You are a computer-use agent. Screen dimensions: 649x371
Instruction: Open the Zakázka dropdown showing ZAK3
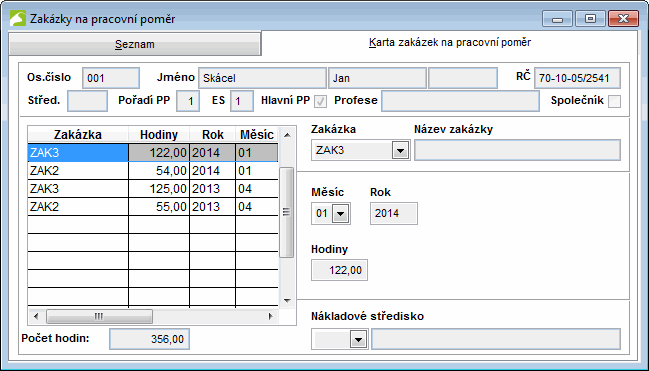click(x=400, y=150)
